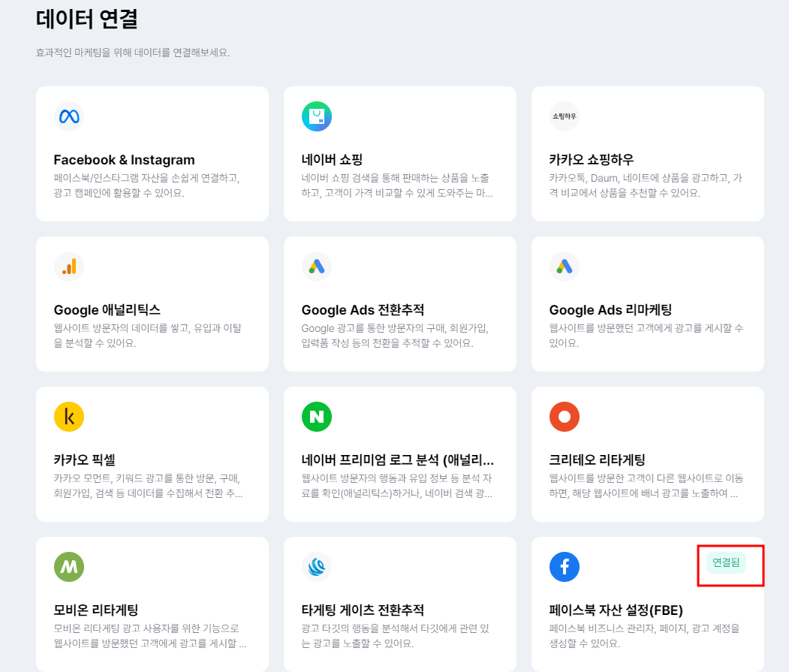Select the Facebook & Instagram Meta icon

[x=69, y=116]
